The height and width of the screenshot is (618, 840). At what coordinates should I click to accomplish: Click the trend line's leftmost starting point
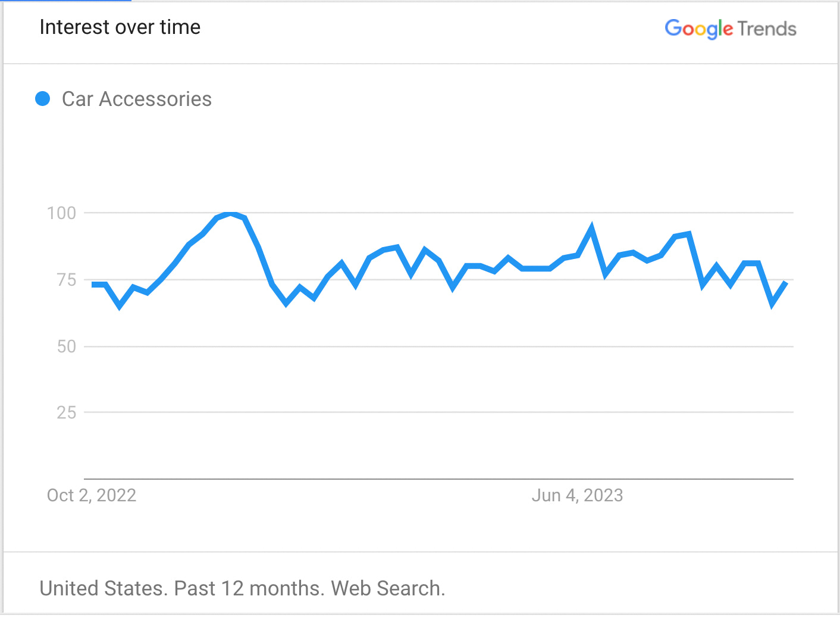(93, 285)
